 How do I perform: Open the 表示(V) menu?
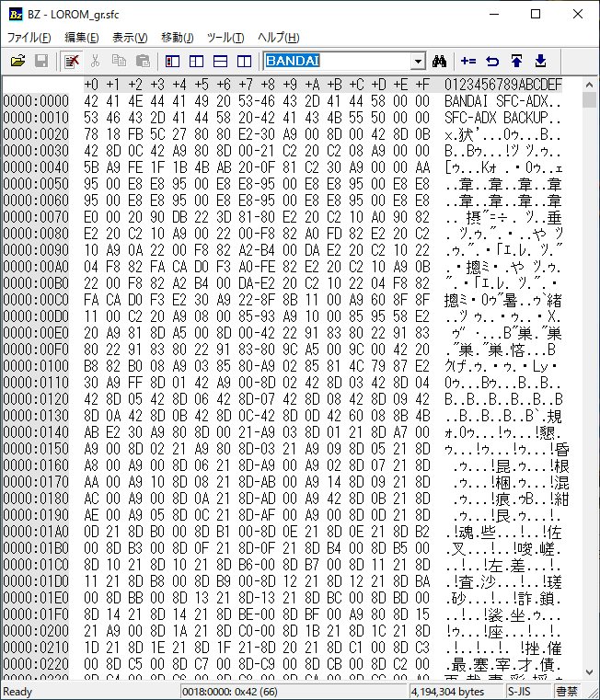[x=130, y=38]
